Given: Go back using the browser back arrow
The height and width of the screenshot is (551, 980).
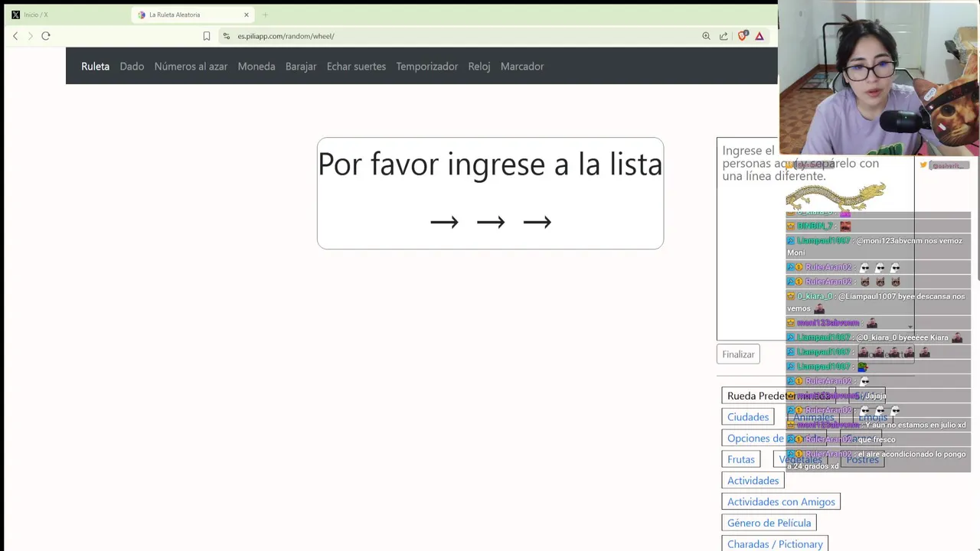Looking at the screenshot, I should click(15, 36).
